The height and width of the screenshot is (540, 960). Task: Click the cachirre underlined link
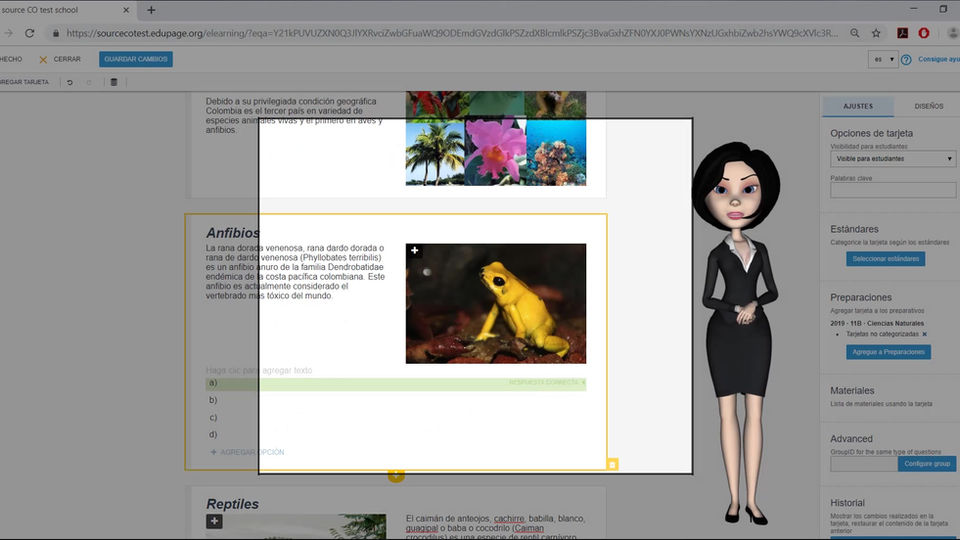(509, 519)
